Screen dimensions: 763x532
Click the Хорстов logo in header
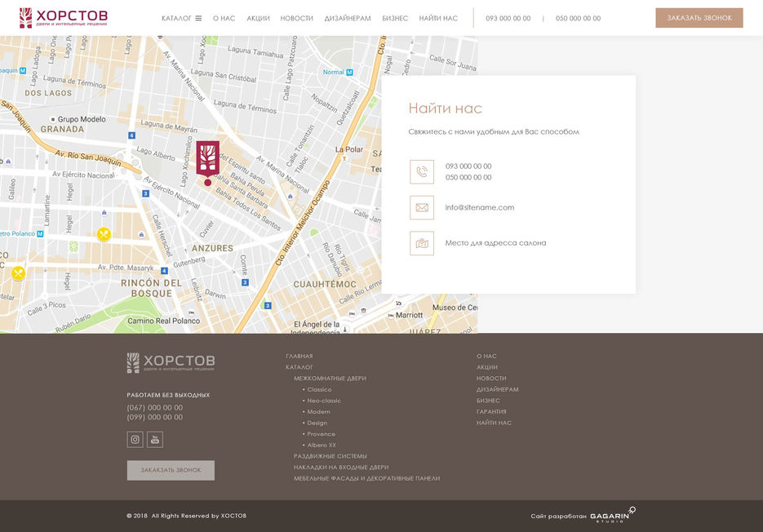tap(64, 17)
